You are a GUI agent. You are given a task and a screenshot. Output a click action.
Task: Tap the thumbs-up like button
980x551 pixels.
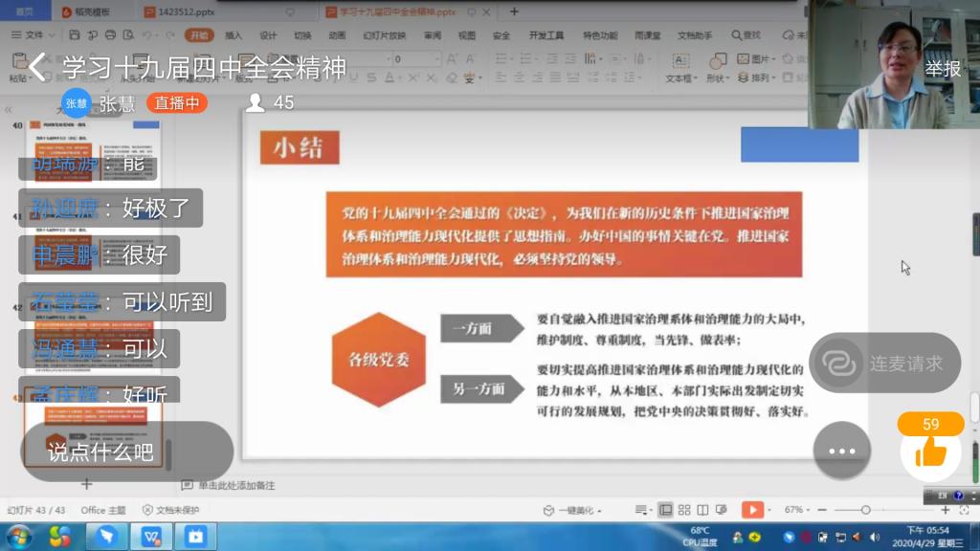click(x=930, y=451)
